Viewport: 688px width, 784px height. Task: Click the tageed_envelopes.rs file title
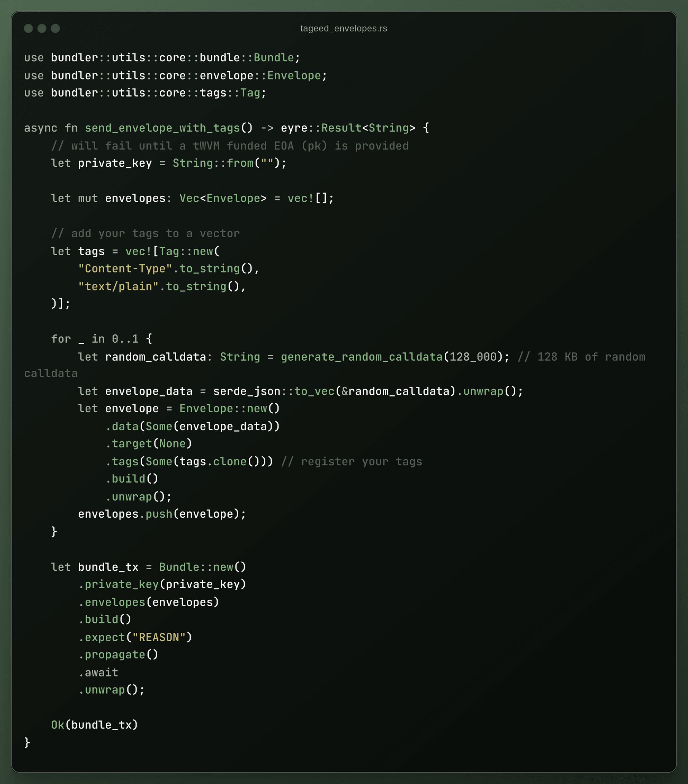tap(344, 29)
